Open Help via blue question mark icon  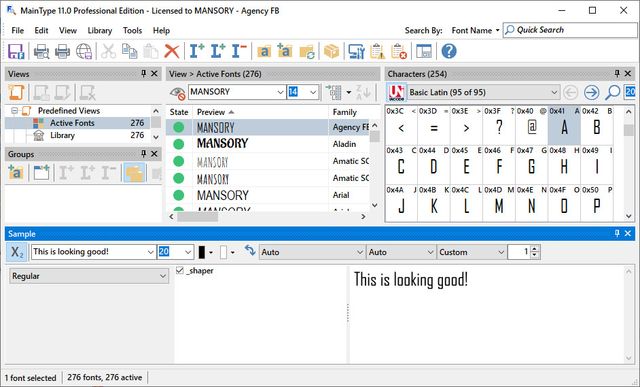(x=449, y=51)
